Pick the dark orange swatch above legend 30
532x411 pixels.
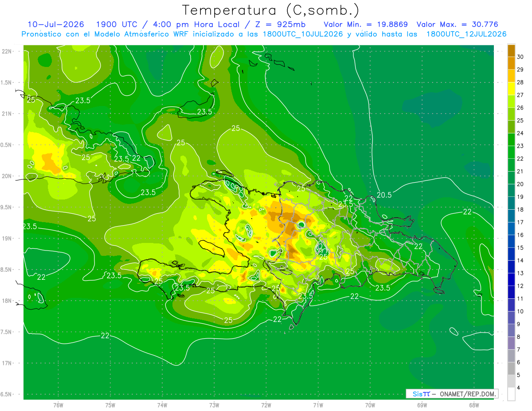pos(511,50)
